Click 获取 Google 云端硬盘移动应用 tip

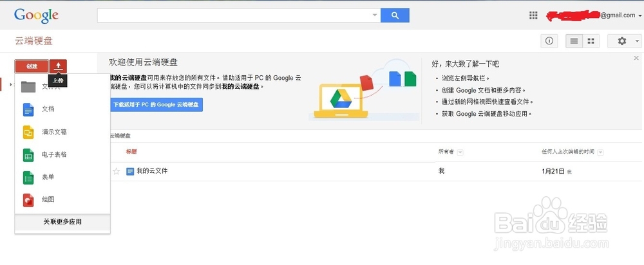[x=487, y=114]
